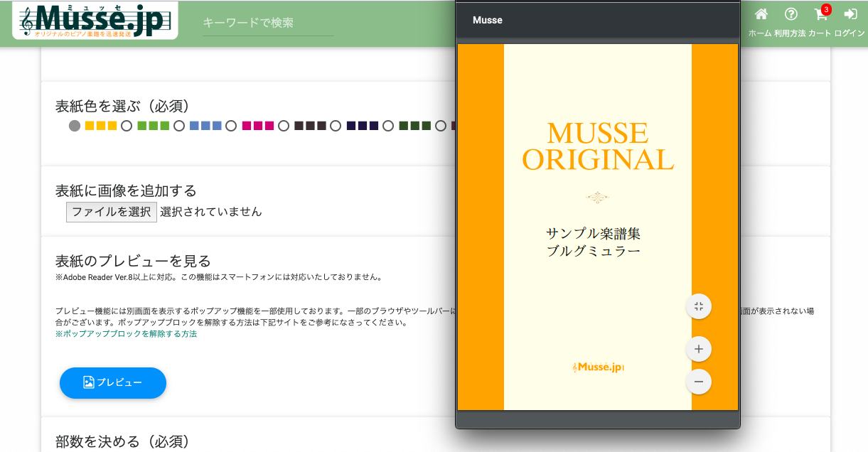Open the 利用方法 help question-mark icon
This screenshot has width=868, height=452.
click(x=791, y=14)
